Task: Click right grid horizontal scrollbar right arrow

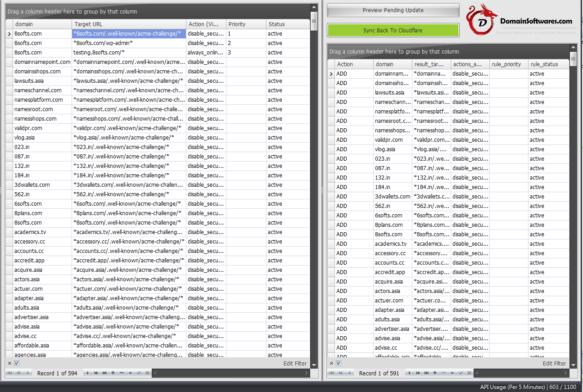Action: coord(566,373)
